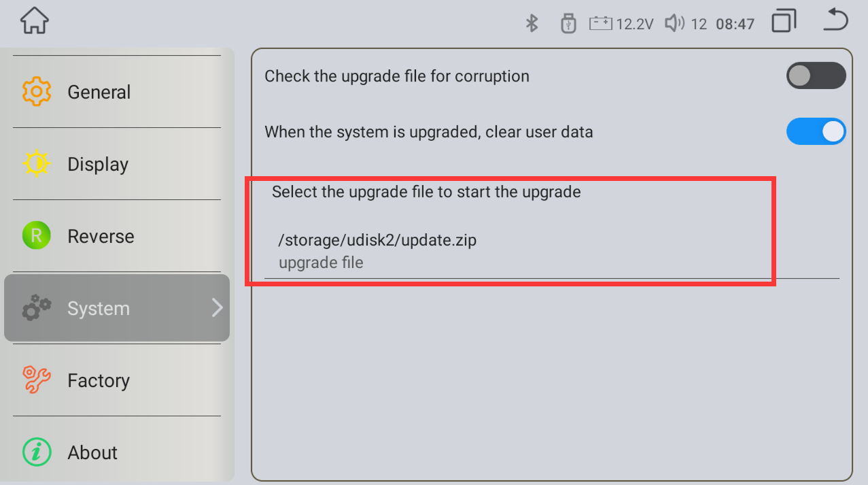Tap the speaker volume icon
The image size is (868, 485).
pyautogui.click(x=674, y=24)
